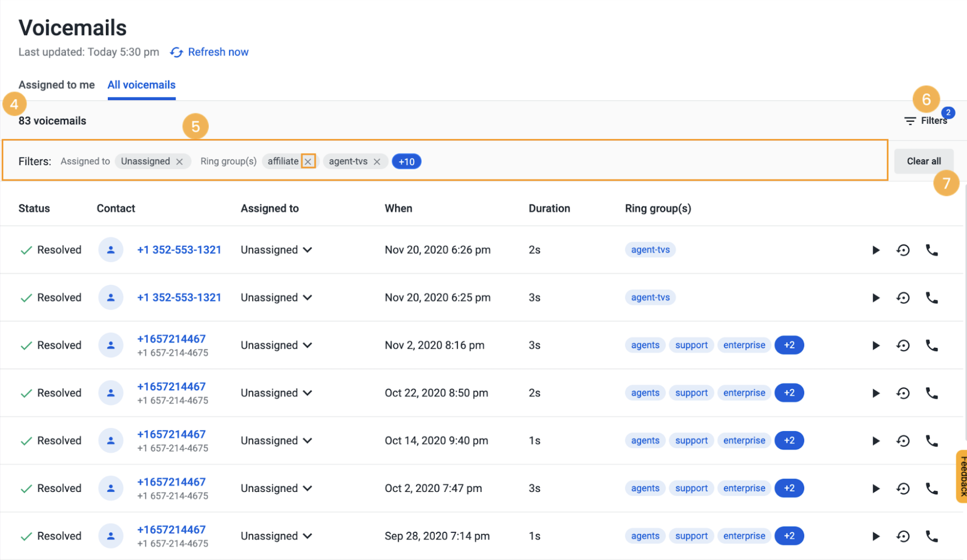Click the Status column header
The width and height of the screenshot is (967, 560).
pyautogui.click(x=34, y=208)
